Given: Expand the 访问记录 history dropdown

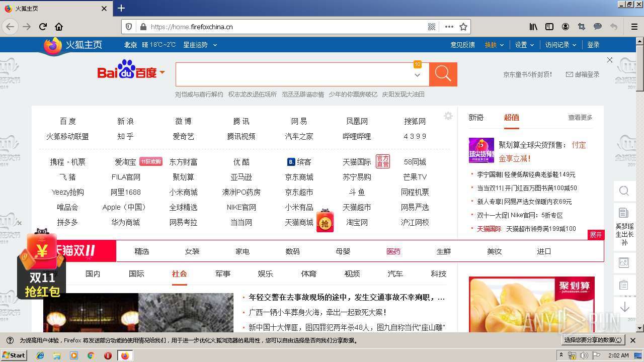Looking at the screenshot, I should [x=560, y=45].
